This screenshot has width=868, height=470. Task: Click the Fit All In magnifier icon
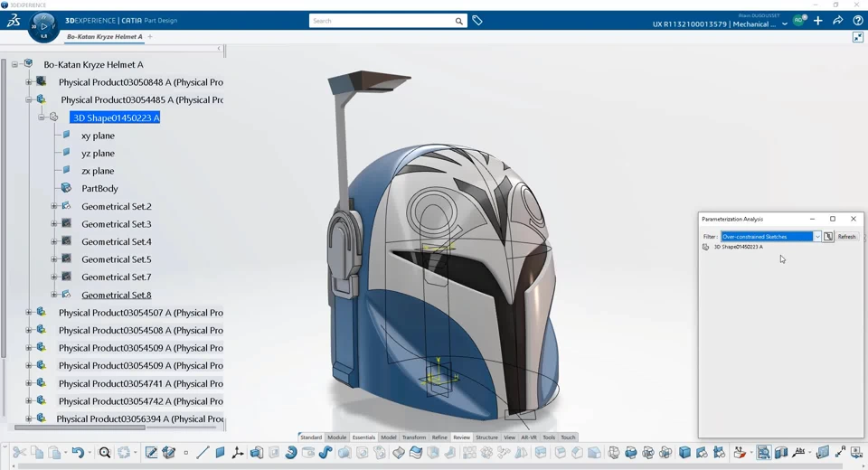[x=105, y=453]
